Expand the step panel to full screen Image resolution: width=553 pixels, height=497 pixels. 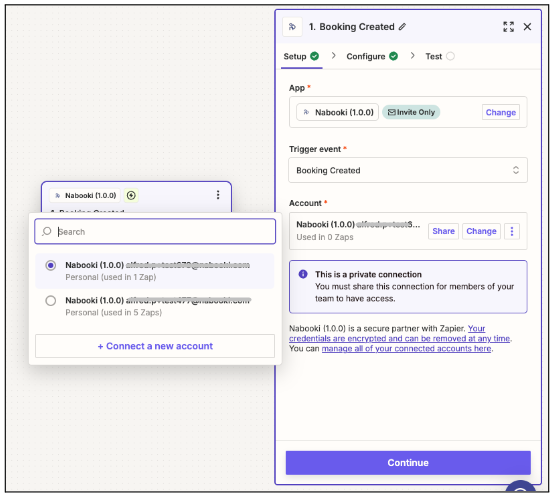[508, 27]
